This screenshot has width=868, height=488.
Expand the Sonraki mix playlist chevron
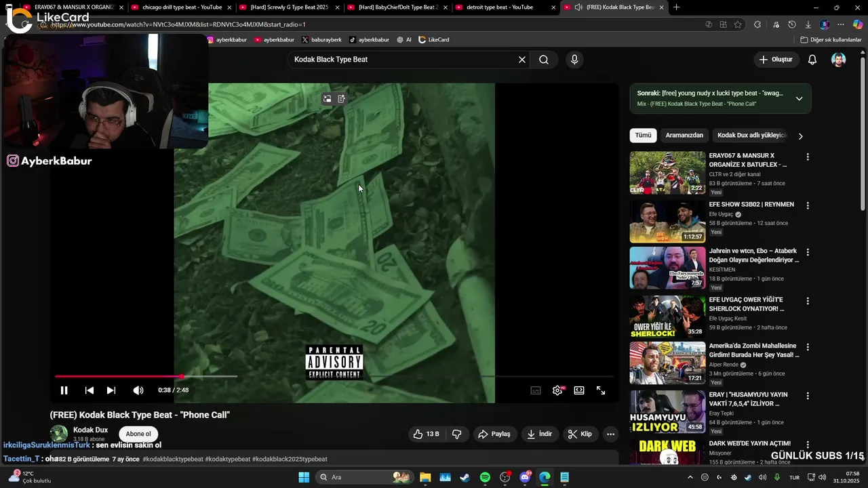(799, 98)
